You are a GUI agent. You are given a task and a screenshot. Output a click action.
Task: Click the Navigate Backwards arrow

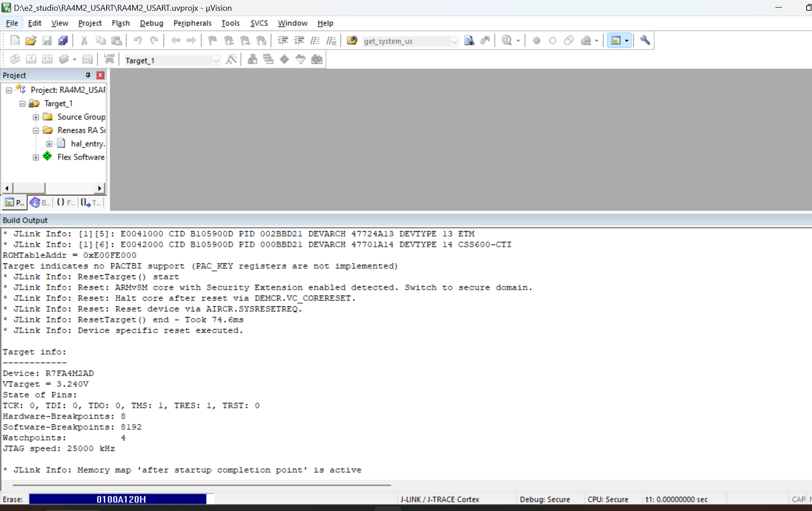pyautogui.click(x=176, y=41)
